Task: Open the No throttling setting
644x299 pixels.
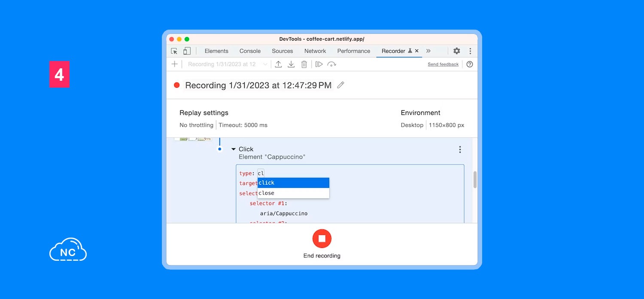Action: point(196,125)
